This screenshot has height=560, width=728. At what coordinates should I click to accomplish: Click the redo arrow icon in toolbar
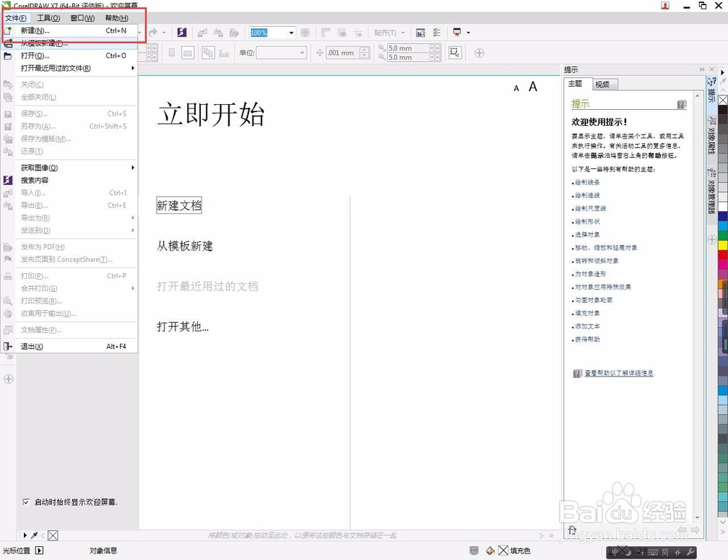[153, 33]
